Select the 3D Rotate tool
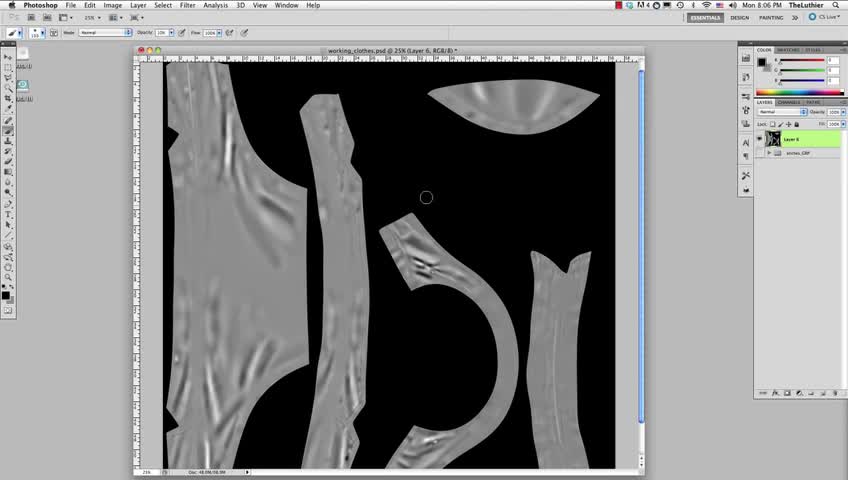 point(8,246)
